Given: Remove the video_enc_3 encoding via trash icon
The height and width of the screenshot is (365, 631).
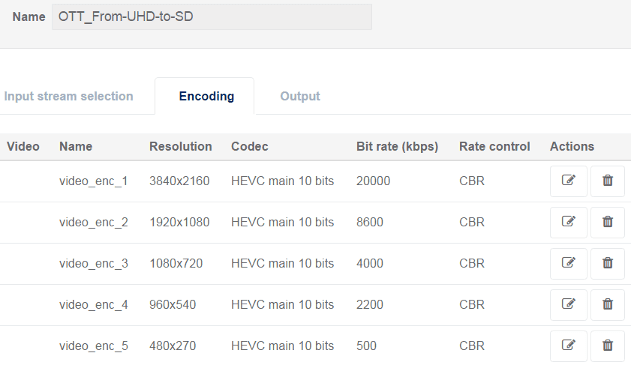Looking at the screenshot, I should 607,264.
